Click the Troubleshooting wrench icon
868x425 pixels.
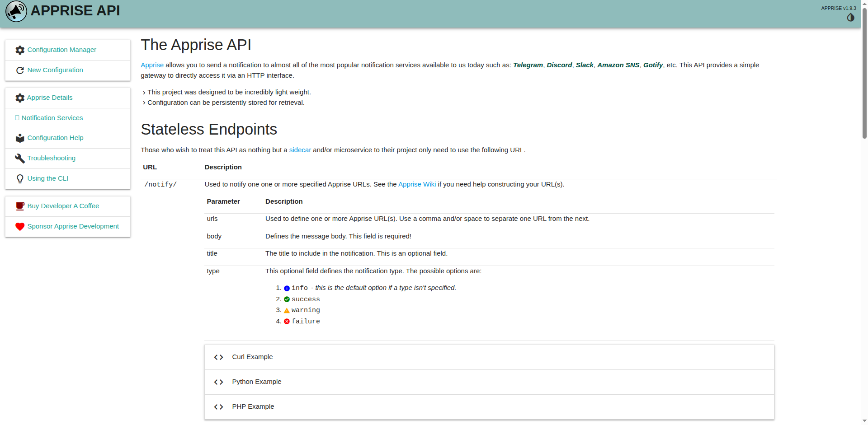pyautogui.click(x=20, y=159)
